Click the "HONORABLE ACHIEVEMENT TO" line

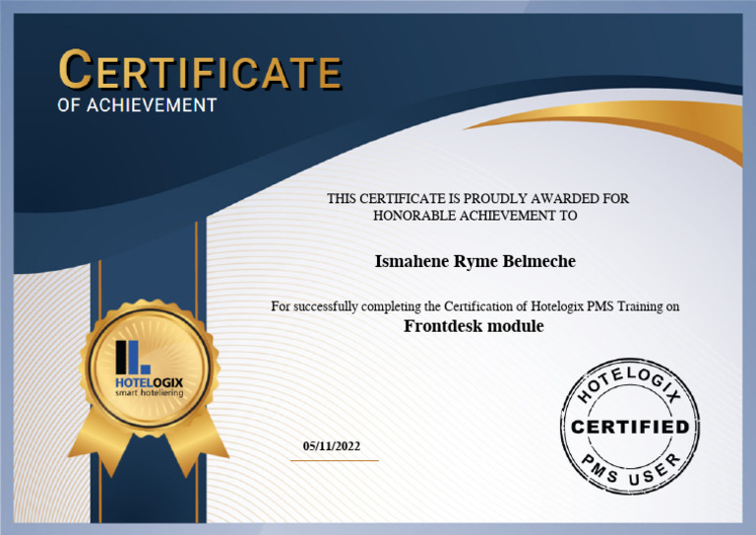[x=474, y=215]
